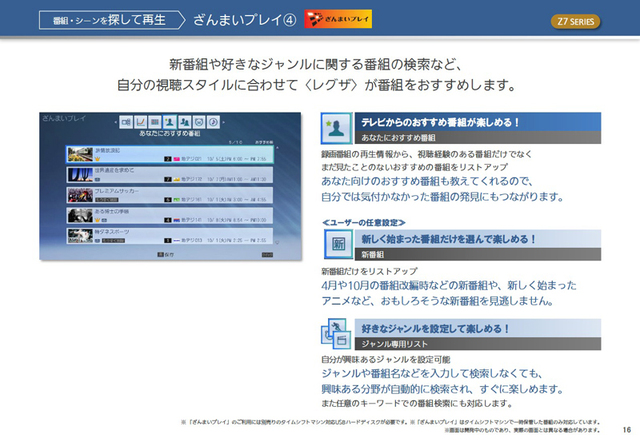Click orange ざんまいプレイ logo badge
The width and height of the screenshot is (640, 442).
[x=338, y=19]
